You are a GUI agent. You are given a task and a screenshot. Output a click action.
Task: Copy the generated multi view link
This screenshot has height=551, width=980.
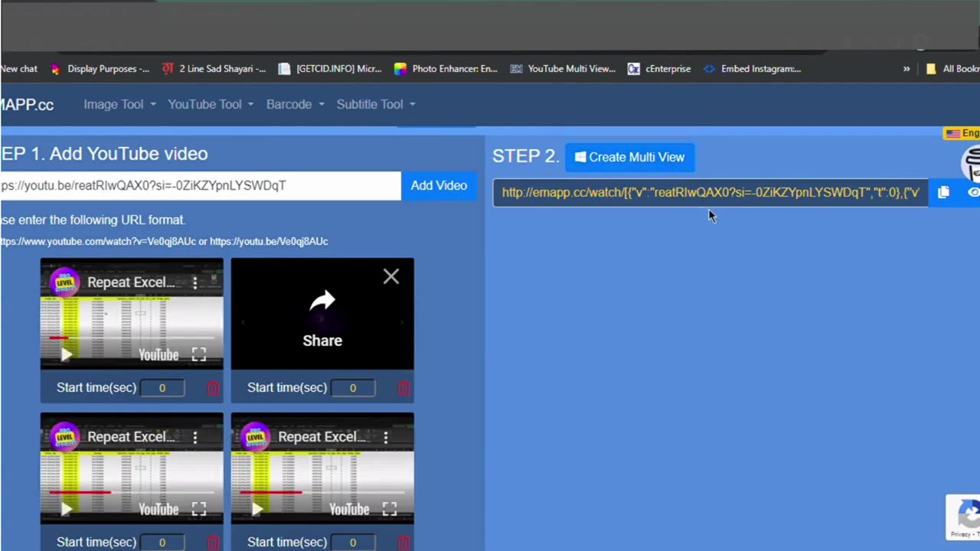pyautogui.click(x=943, y=193)
